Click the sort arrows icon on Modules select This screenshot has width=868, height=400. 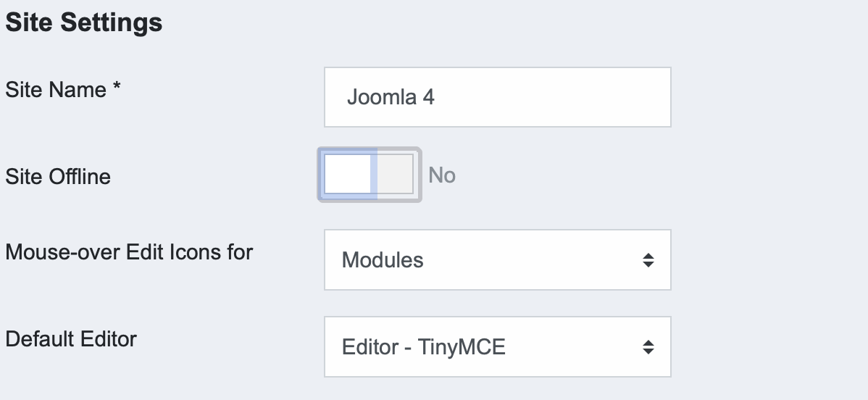pyautogui.click(x=648, y=260)
